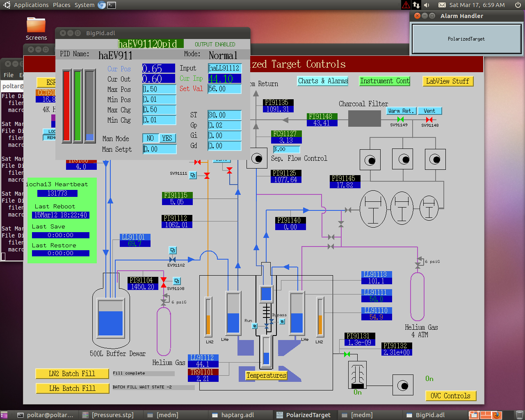Click the Set Val 56.00 field

(225, 89)
